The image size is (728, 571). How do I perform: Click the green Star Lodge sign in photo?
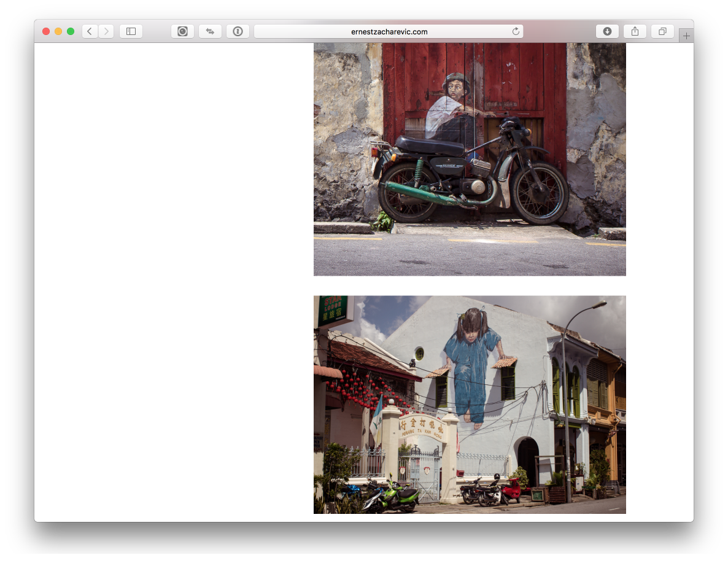(x=332, y=310)
